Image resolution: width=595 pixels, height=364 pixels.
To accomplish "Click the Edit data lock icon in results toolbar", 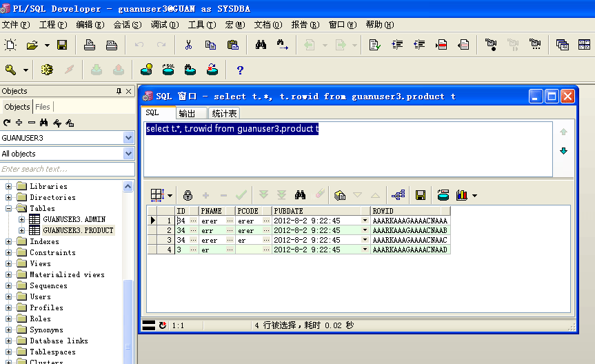I will pyautogui.click(x=188, y=195).
